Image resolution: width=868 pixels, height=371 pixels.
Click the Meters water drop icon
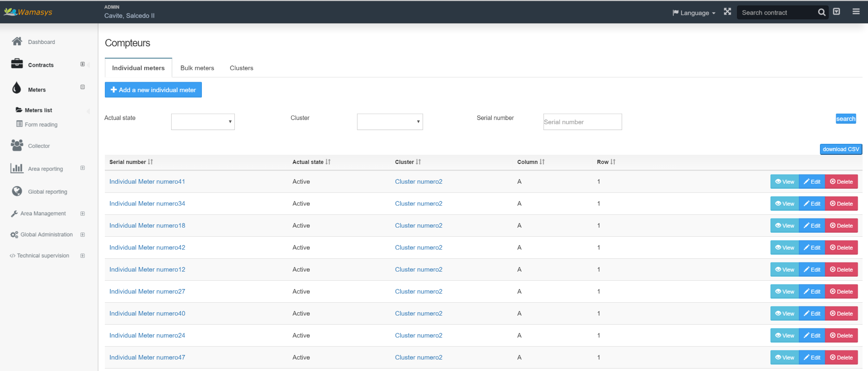17,88
